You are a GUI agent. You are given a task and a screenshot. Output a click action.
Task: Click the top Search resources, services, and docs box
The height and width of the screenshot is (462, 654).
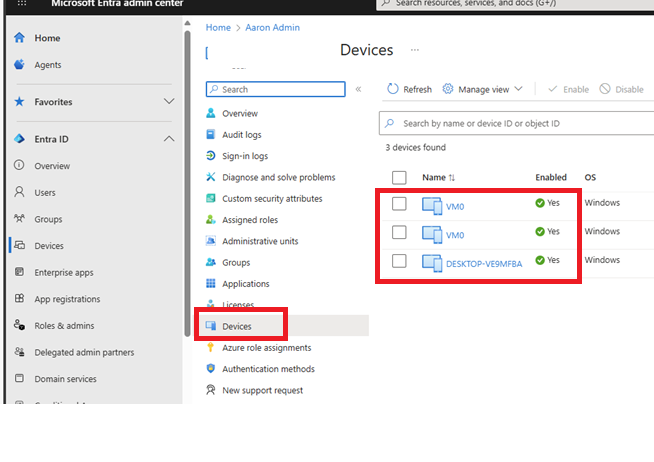coord(515,4)
